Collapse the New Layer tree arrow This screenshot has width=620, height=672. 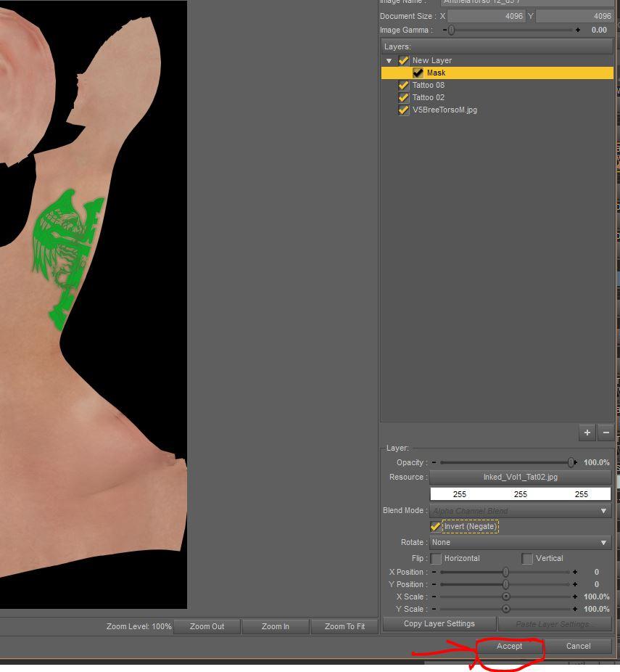click(389, 61)
